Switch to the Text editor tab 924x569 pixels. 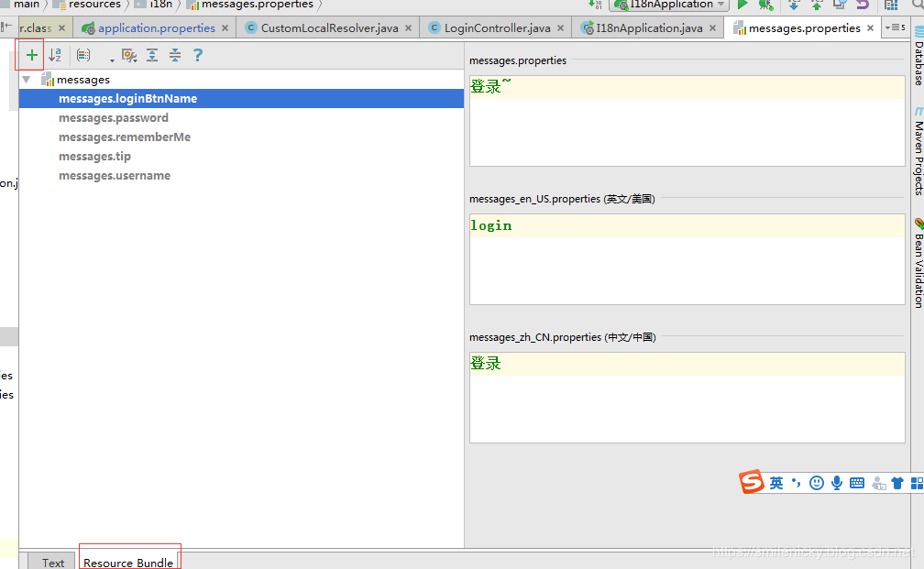pos(53,563)
